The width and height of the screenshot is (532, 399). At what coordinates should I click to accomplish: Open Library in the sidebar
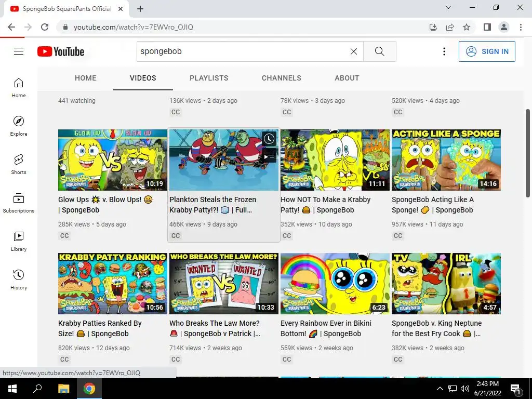point(19,241)
